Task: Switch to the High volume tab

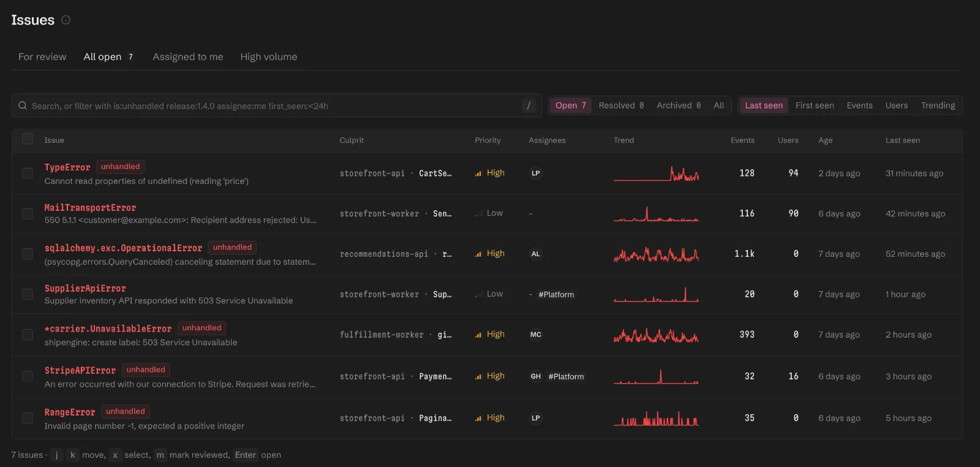Action: coord(269,57)
